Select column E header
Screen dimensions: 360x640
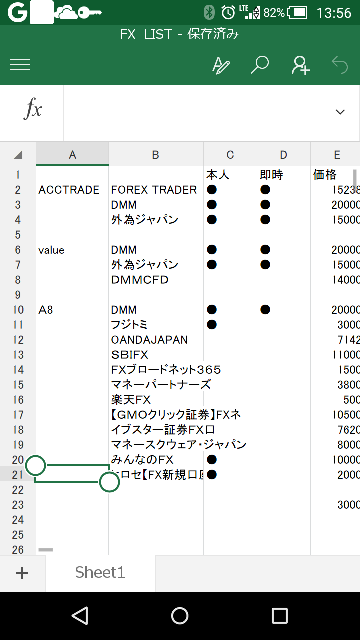[336, 154]
